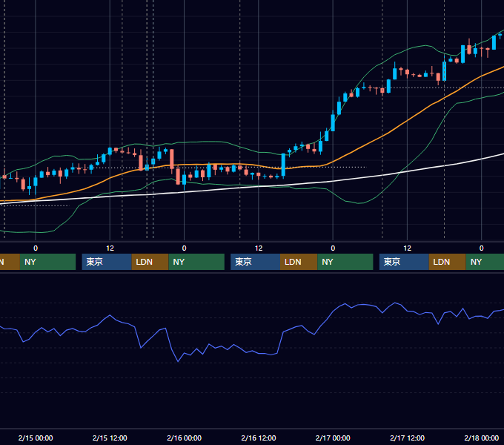Select the 東京 session block before 2/16 12:00
This screenshot has width=504, height=445.
tap(255, 262)
